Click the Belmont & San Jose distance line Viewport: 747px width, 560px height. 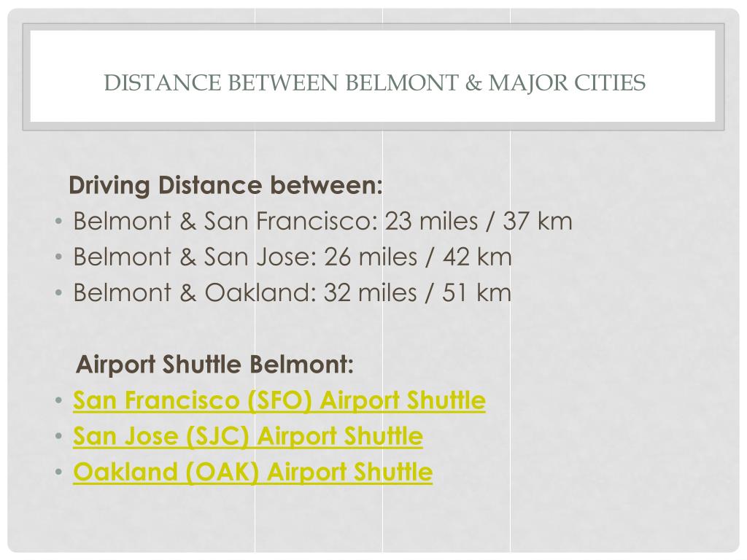click(293, 257)
